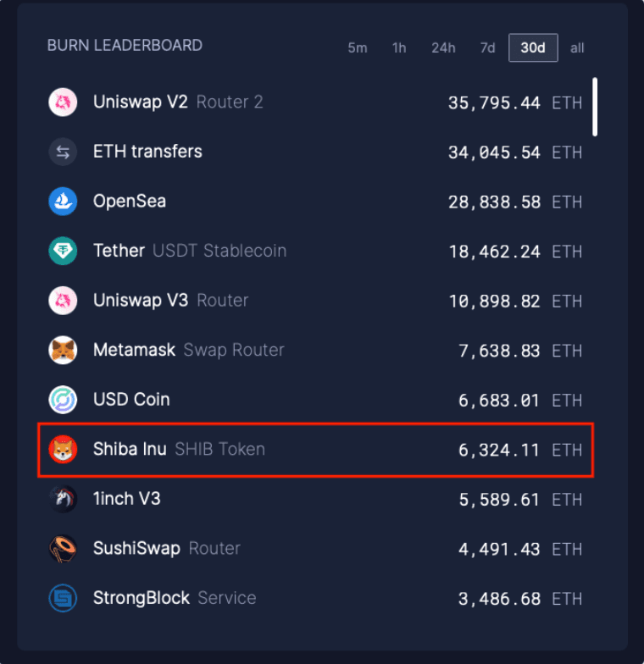
Task: Click the leaderboard vertical scrollbar
Action: (x=595, y=107)
